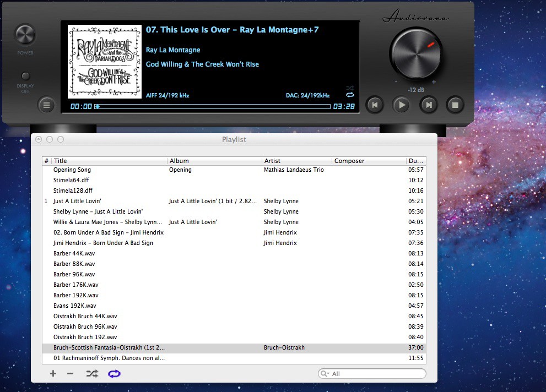The width and height of the screenshot is (546, 392).
Task: Remove the selected track with the minus button
Action: point(71,374)
